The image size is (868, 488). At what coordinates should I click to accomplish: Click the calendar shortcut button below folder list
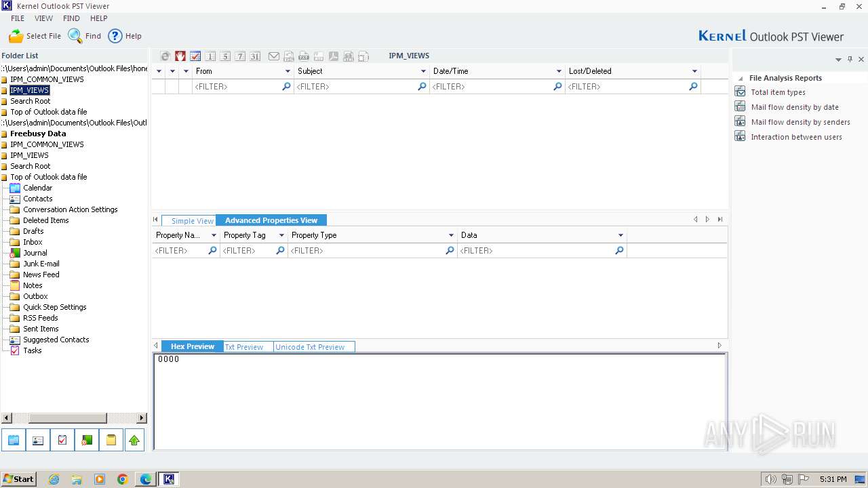point(14,440)
